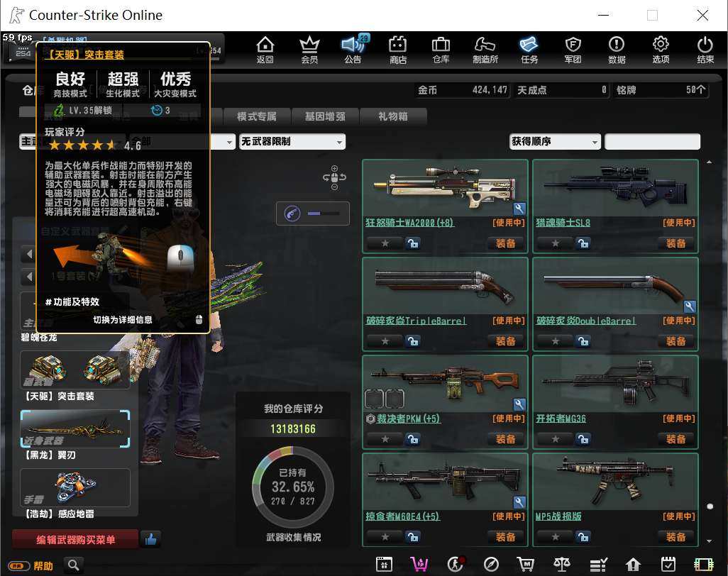The height and width of the screenshot is (576, 728).
Task: Click the search magnifier icon next to 帮助
Action: coord(73,565)
